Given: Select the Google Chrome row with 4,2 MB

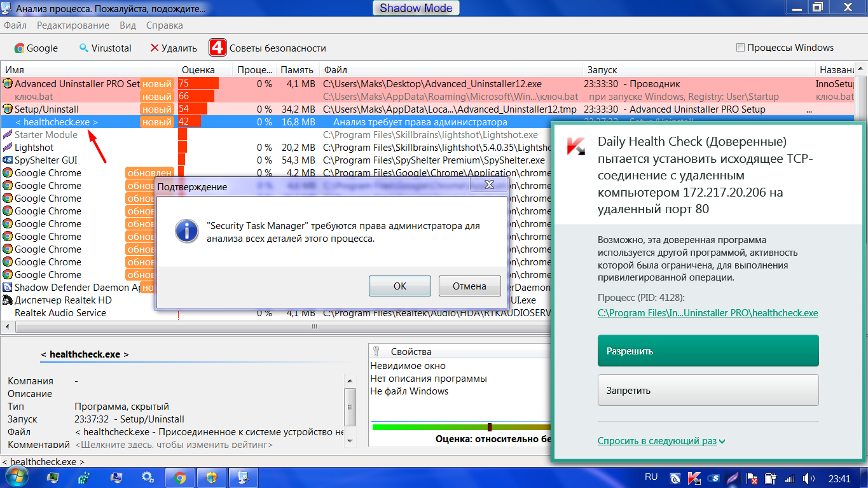Looking at the screenshot, I should tap(275, 172).
